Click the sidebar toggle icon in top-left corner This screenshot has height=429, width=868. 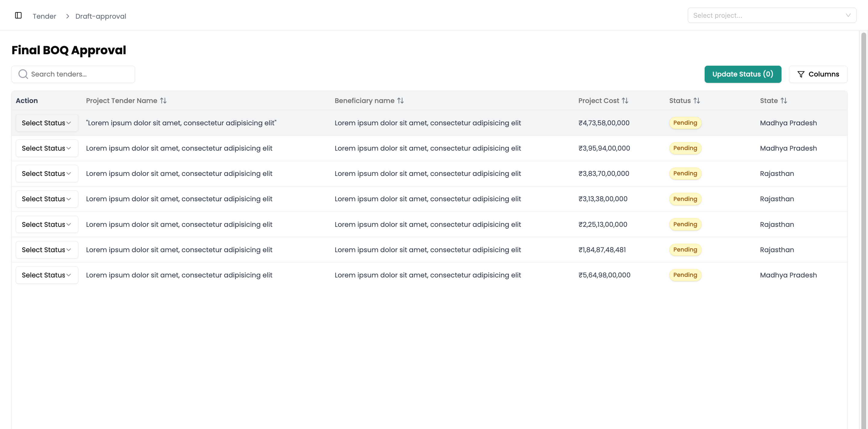[18, 15]
